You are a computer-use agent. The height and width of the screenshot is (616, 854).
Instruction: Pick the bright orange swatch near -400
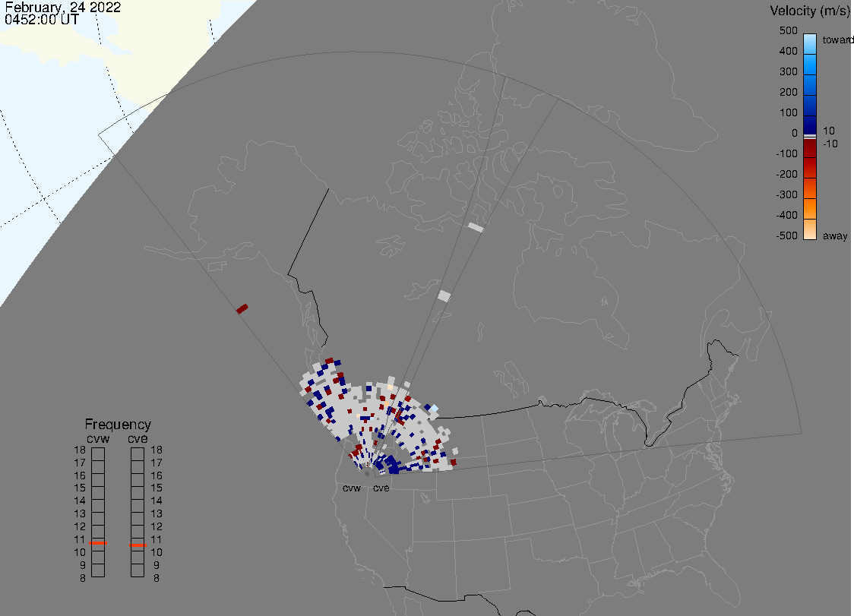pyautogui.click(x=810, y=209)
